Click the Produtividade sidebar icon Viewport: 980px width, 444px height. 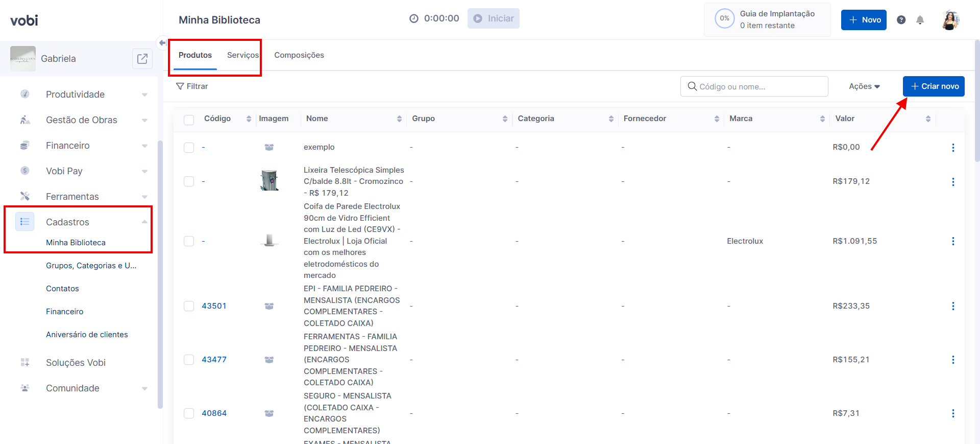pos(24,94)
